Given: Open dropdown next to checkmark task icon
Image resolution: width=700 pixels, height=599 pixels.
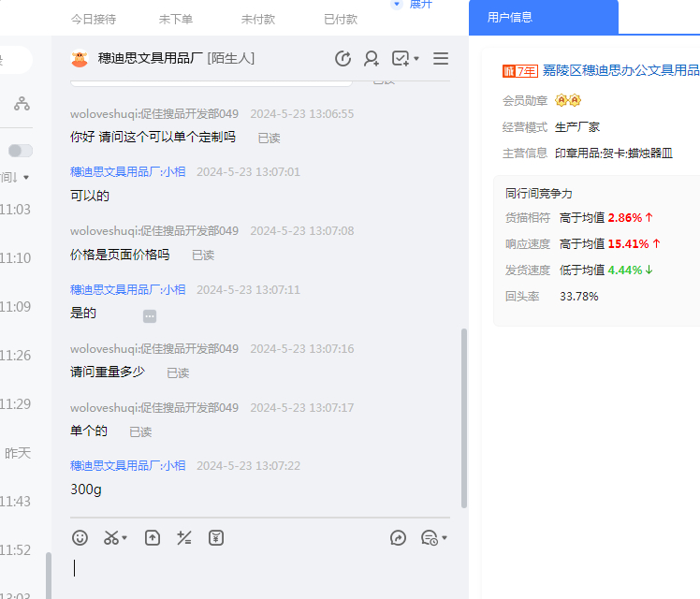Looking at the screenshot, I should pos(416,59).
